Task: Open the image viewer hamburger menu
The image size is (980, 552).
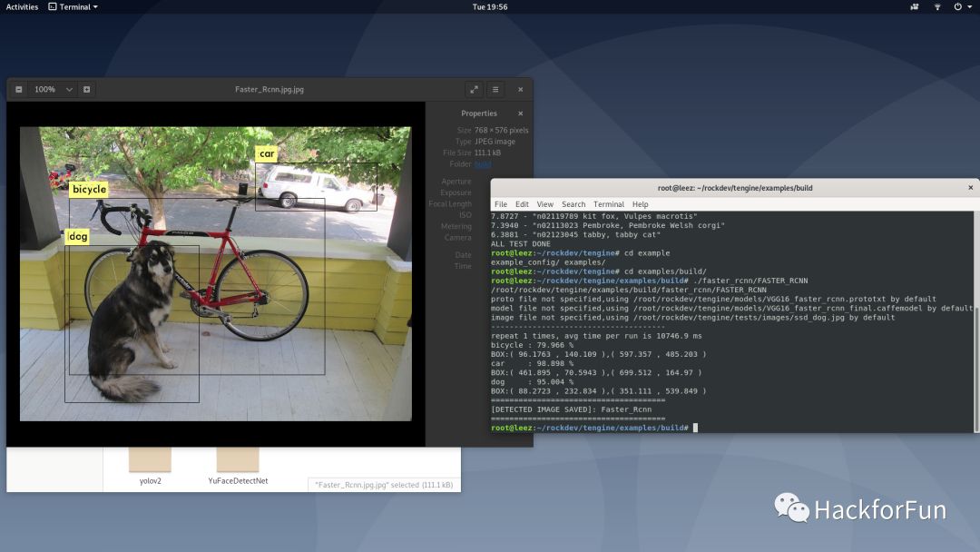Action: click(x=495, y=89)
